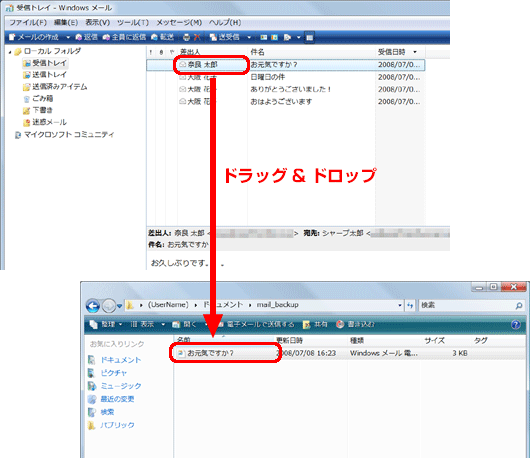
Task: Click mail_backup in the address breadcrumb
Action: tap(278, 305)
